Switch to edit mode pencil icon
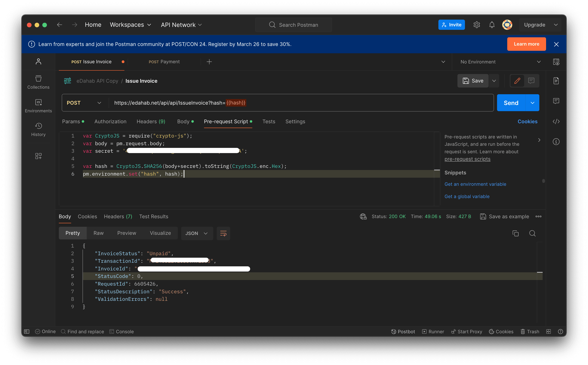The image size is (588, 365). click(517, 81)
